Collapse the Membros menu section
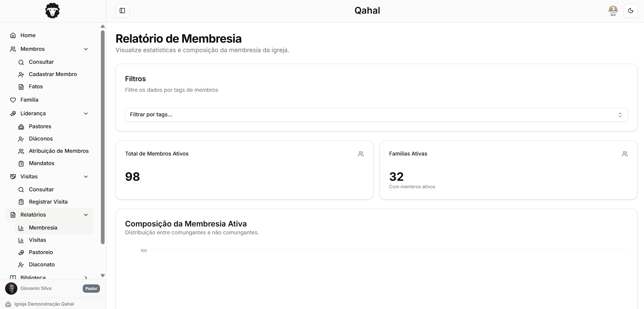This screenshot has width=644, height=309. 86,49
